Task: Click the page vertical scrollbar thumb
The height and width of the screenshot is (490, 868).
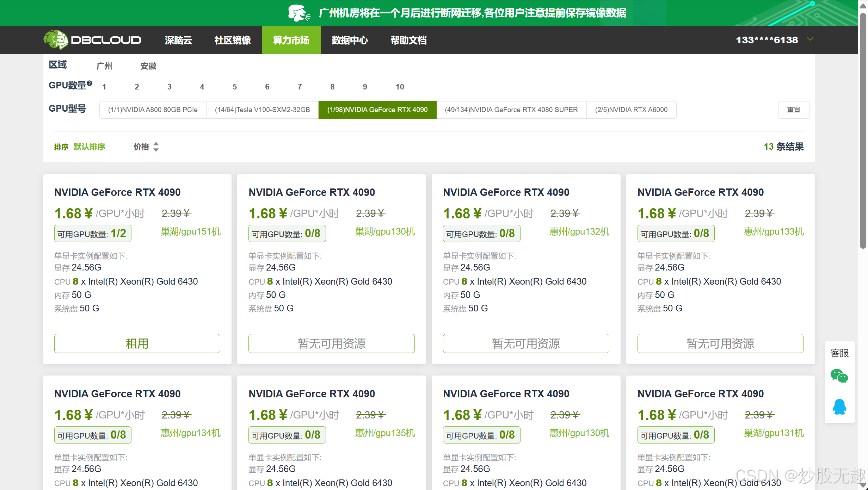Action: [x=863, y=130]
